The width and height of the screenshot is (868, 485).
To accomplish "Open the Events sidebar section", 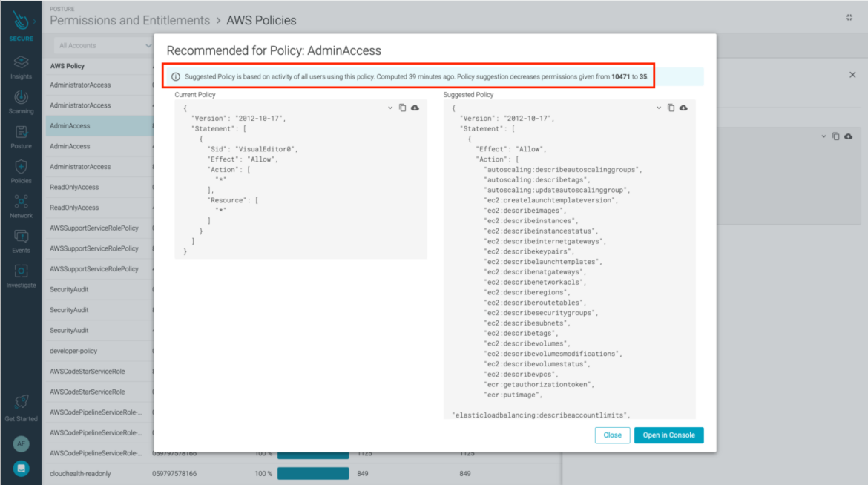I will [21, 242].
